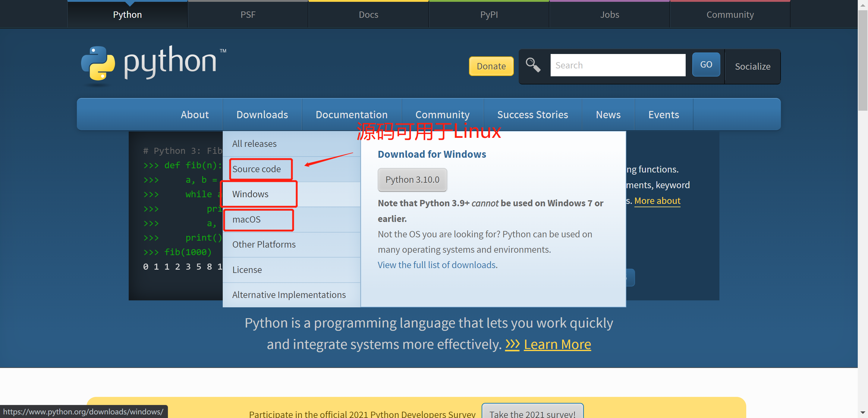The height and width of the screenshot is (418, 868).
Task: Expand the Downloads navigation menu
Action: click(262, 115)
